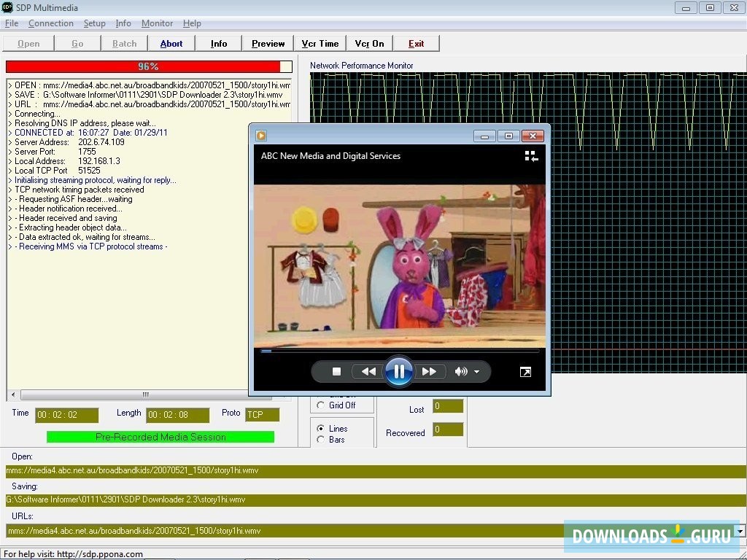Screen dimensions: 747x560
Task: Click the rewind control in the player
Action: tap(368, 372)
